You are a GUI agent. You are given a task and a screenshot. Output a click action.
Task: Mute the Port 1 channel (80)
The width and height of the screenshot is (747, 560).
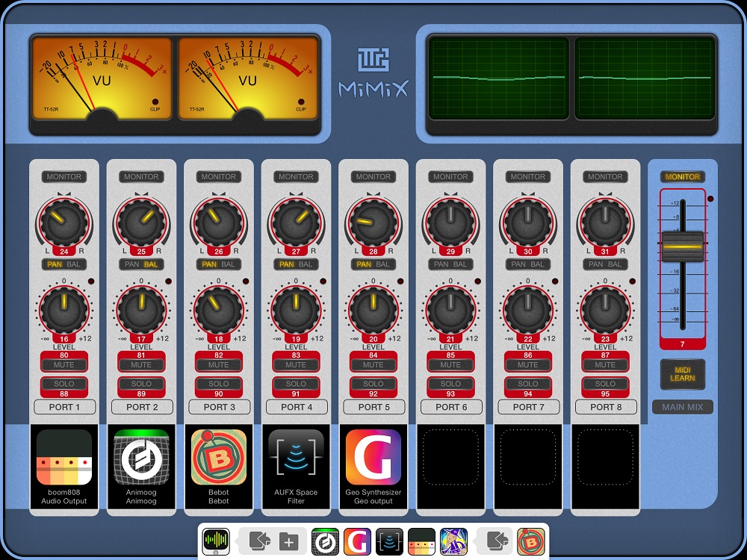pos(64,365)
